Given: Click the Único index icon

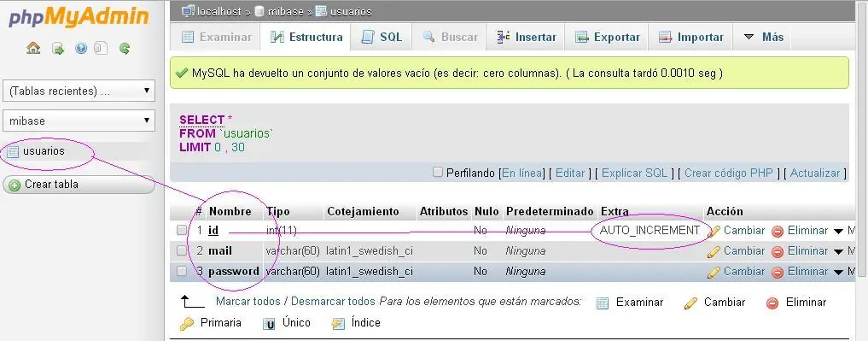Looking at the screenshot, I should tap(269, 324).
